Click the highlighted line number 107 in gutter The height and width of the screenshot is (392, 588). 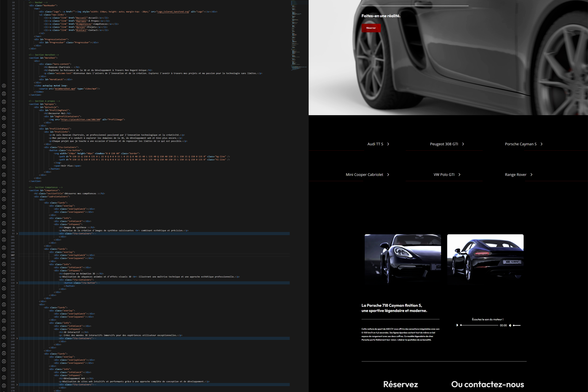tap(13, 255)
